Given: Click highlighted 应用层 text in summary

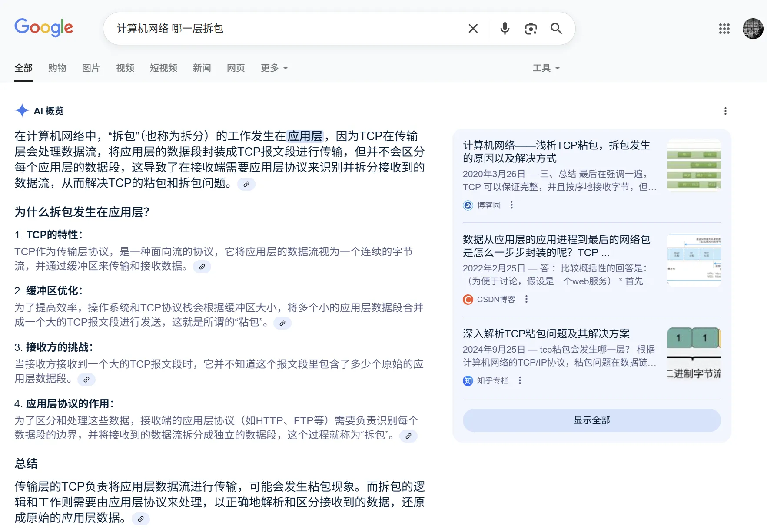Looking at the screenshot, I should [x=305, y=136].
